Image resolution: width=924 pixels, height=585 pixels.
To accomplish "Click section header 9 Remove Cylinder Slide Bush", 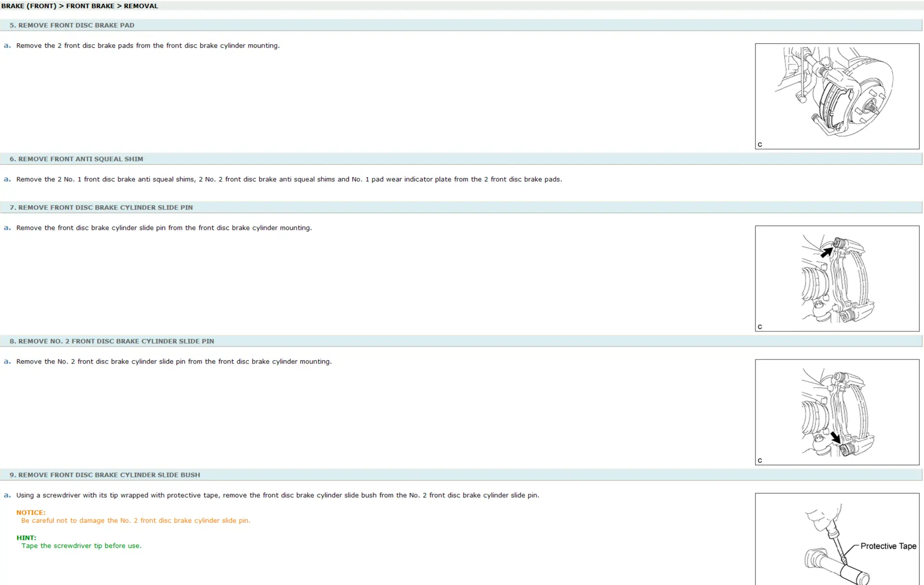I will 105,475.
